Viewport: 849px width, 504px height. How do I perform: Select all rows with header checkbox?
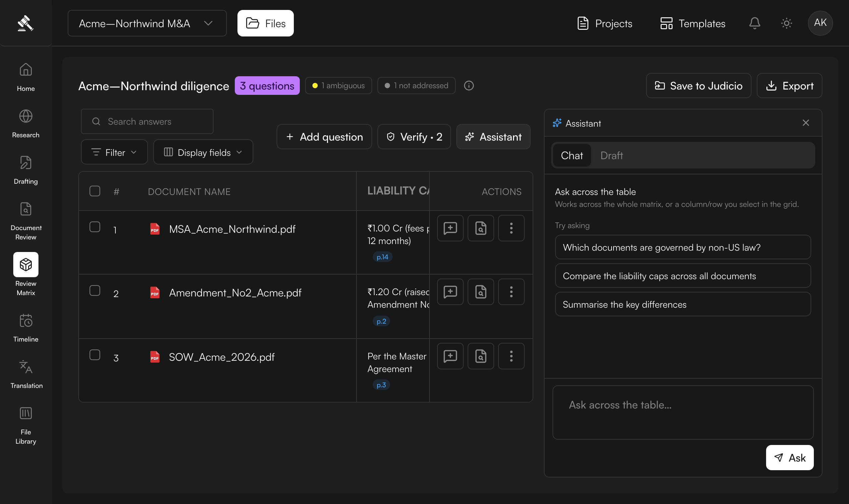pyautogui.click(x=95, y=191)
